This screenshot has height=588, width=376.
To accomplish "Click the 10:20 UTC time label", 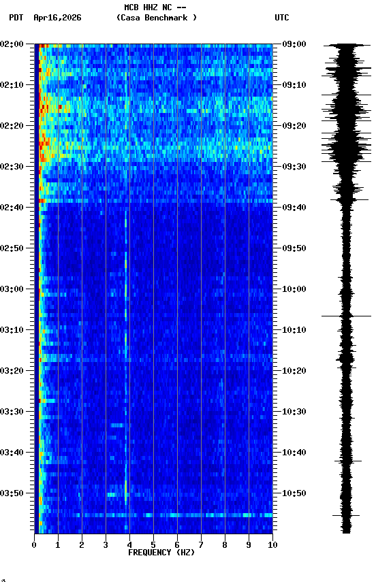I will click(294, 371).
